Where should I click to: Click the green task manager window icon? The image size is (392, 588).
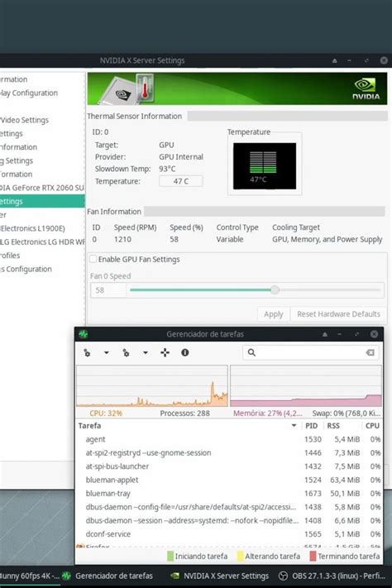click(x=83, y=334)
